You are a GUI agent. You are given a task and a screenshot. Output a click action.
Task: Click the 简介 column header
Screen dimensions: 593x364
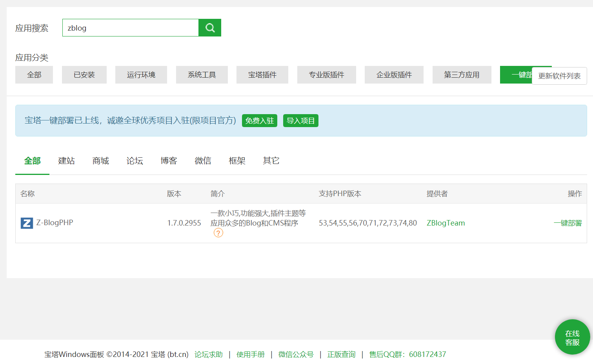pyautogui.click(x=218, y=194)
